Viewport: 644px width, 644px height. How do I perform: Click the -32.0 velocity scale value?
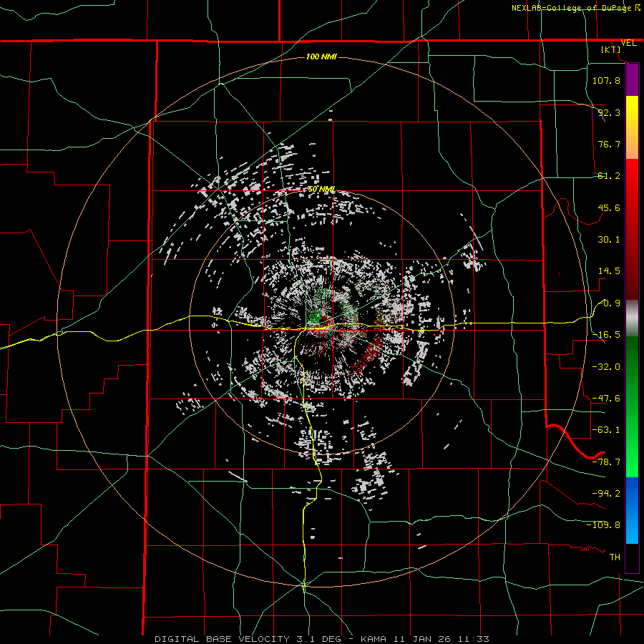(x=606, y=367)
